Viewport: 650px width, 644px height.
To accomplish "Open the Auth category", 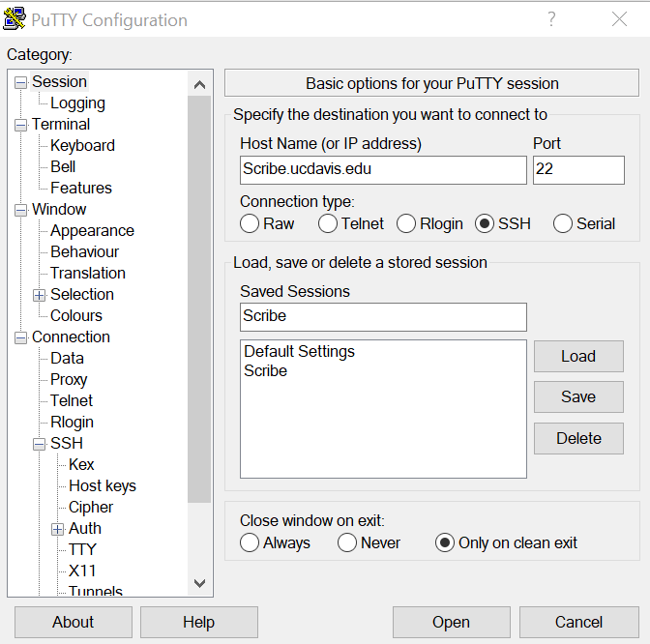I will point(84,528).
